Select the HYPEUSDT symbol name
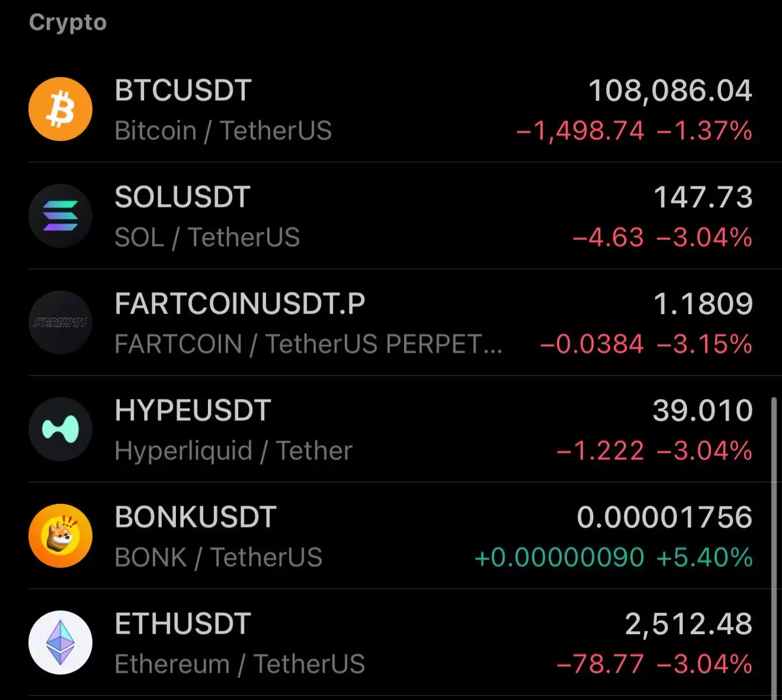782x700 pixels. coord(193,411)
